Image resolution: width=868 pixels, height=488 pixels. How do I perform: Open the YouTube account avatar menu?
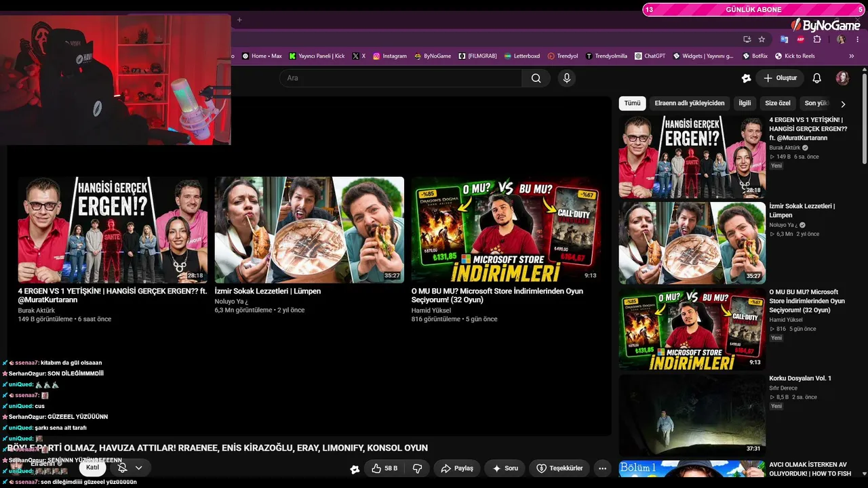842,78
